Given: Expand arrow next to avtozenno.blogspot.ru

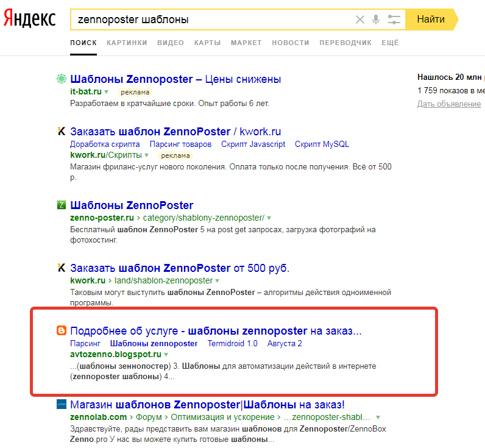Looking at the screenshot, I should tap(166, 355).
